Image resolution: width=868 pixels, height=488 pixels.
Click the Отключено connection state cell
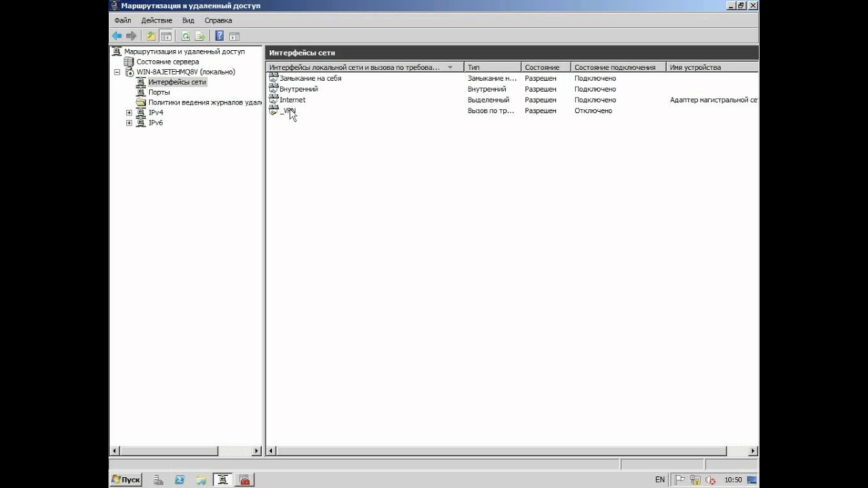click(593, 110)
